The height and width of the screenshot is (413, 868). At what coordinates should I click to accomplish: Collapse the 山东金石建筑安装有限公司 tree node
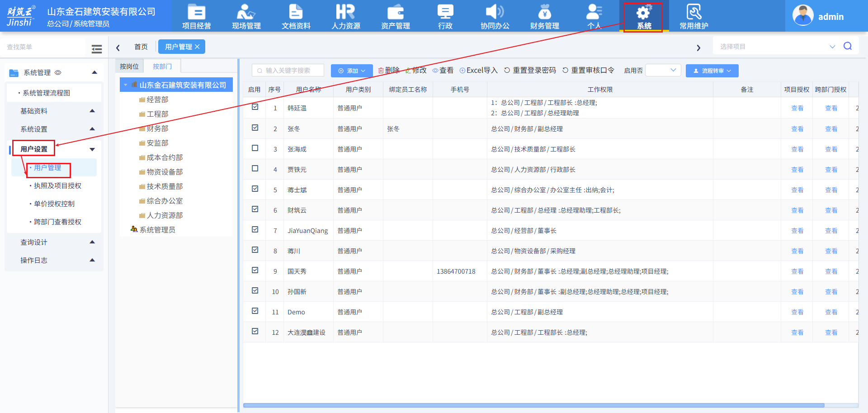(126, 85)
